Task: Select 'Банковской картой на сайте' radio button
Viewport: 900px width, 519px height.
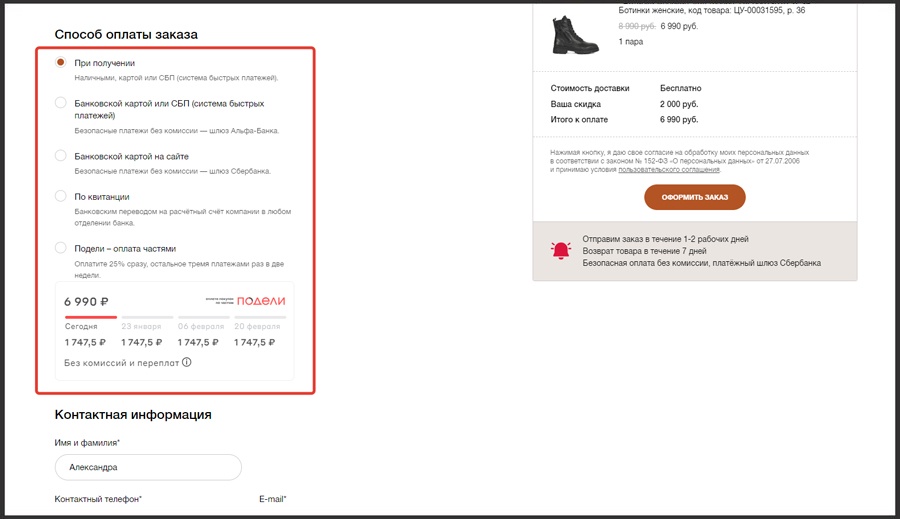Action: 61,156
